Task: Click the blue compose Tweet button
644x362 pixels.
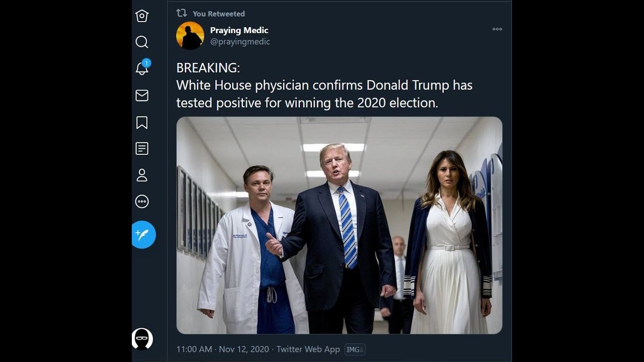Action: [143, 234]
